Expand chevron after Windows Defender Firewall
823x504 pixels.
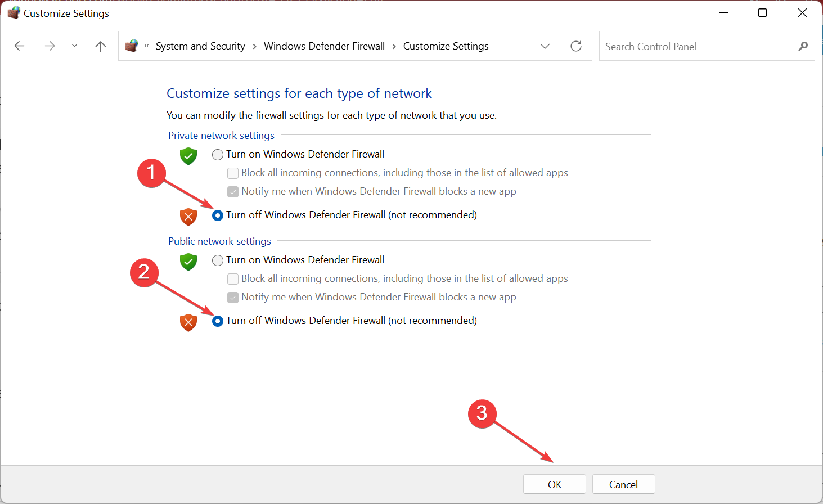pyautogui.click(x=394, y=46)
